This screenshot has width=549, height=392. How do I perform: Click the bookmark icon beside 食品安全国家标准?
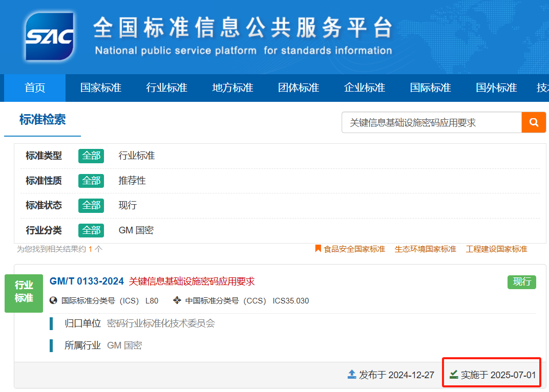[x=318, y=249]
